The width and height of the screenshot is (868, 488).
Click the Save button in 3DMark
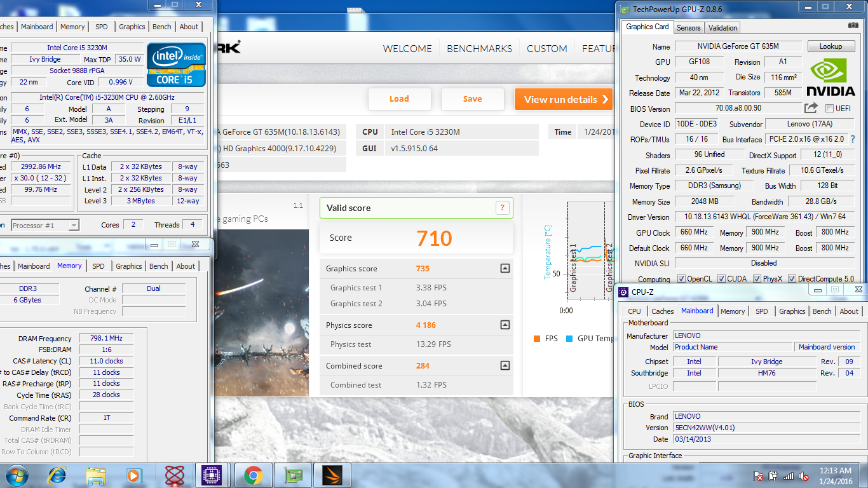point(472,99)
